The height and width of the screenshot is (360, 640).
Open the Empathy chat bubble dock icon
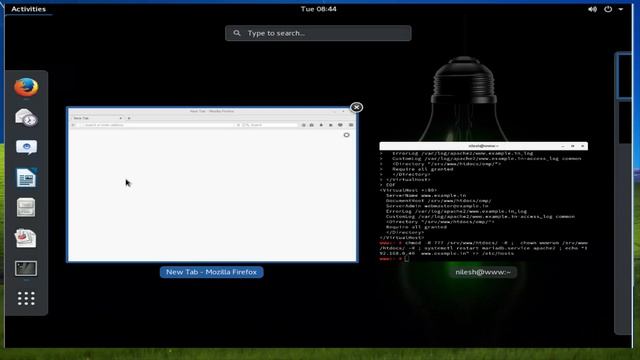(x=26, y=147)
